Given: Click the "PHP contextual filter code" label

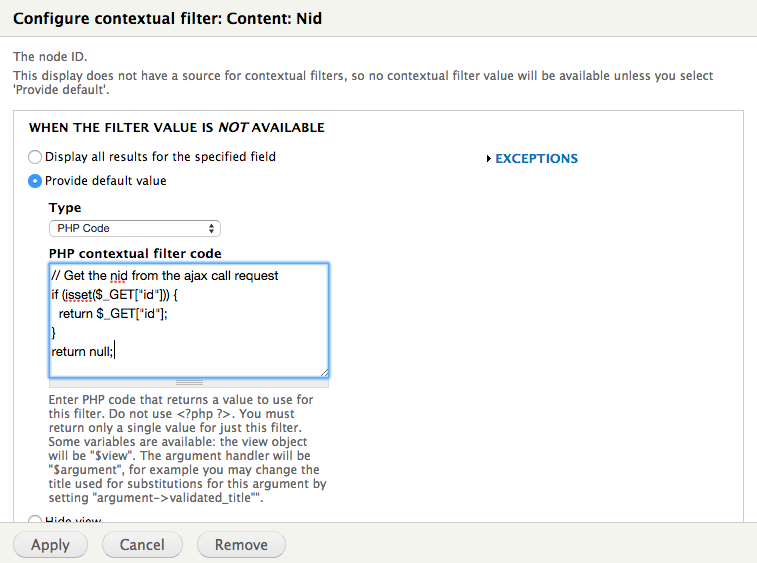Looking at the screenshot, I should click(135, 253).
